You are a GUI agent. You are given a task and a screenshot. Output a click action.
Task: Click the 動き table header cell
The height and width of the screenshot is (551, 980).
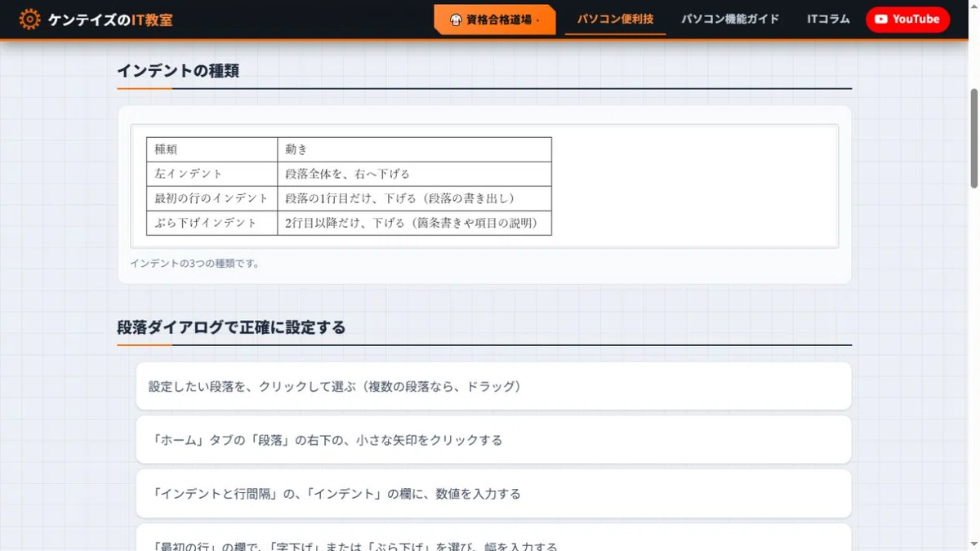coord(415,150)
